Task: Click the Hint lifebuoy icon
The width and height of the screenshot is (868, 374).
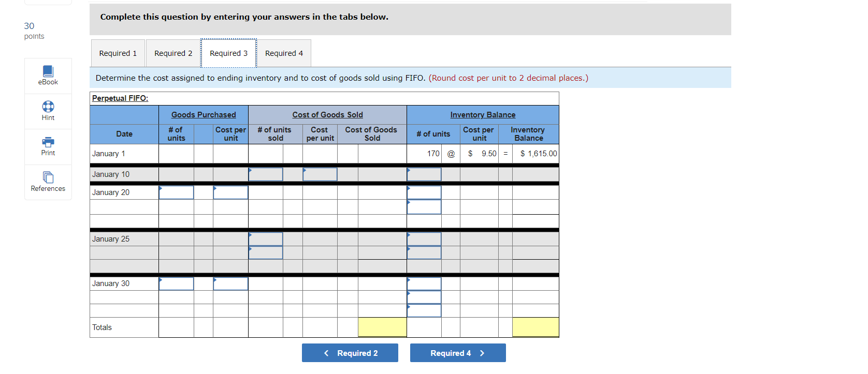Action: pos(48,107)
